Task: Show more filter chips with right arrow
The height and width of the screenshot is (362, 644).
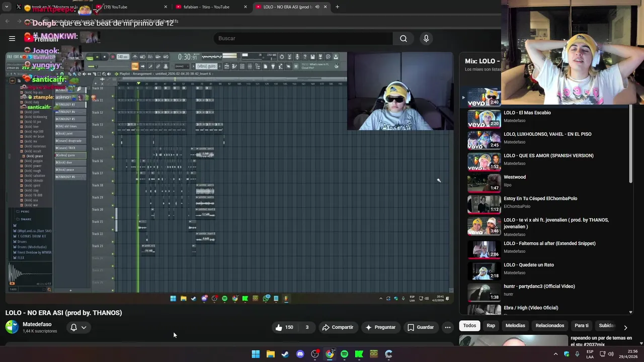Action: coord(625,327)
